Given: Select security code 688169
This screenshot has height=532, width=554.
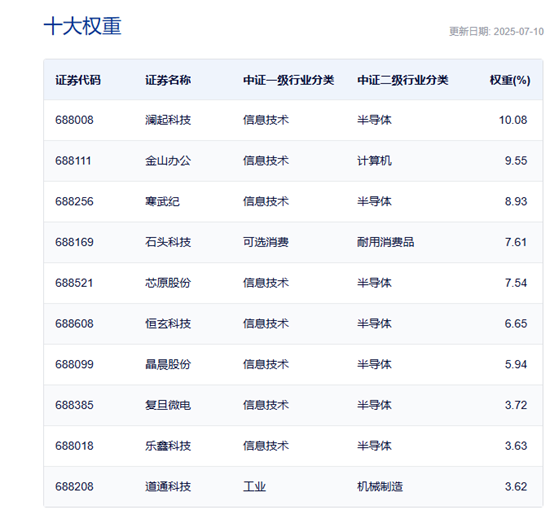Looking at the screenshot, I should [75, 242].
